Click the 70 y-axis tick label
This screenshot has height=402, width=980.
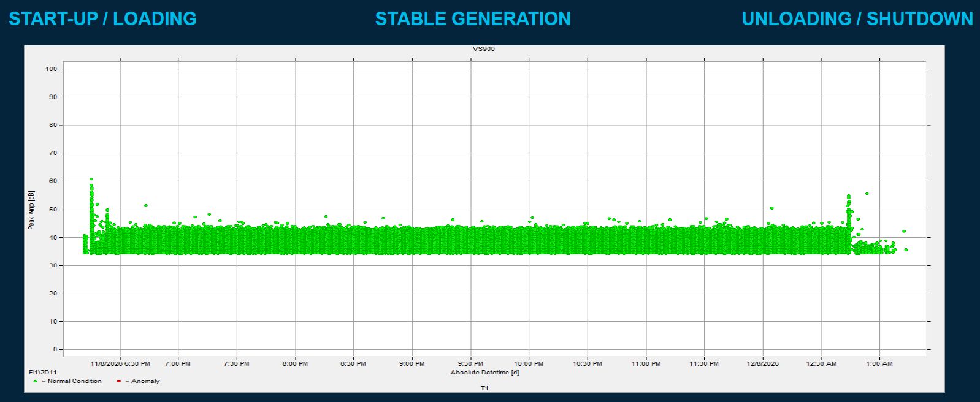tap(53, 153)
